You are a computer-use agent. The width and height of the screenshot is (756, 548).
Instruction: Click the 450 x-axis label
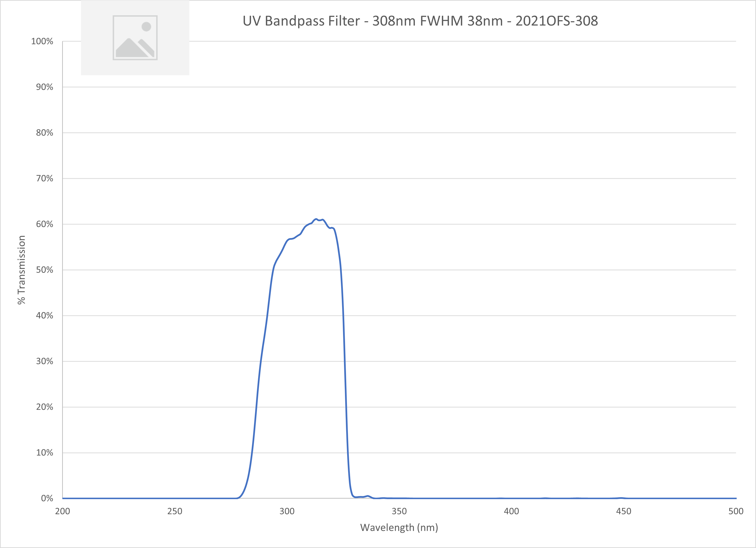tap(623, 511)
